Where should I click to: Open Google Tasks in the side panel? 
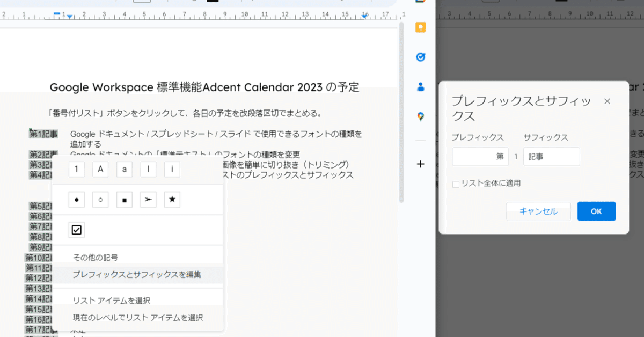point(421,57)
